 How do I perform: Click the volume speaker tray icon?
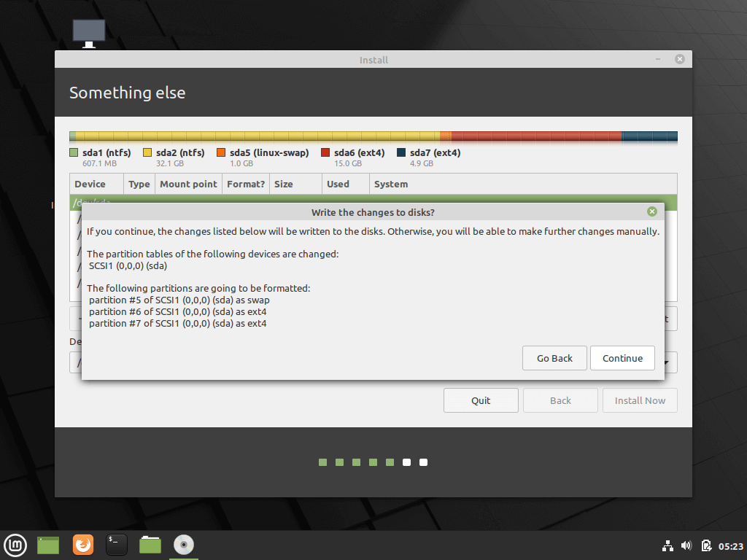686,545
